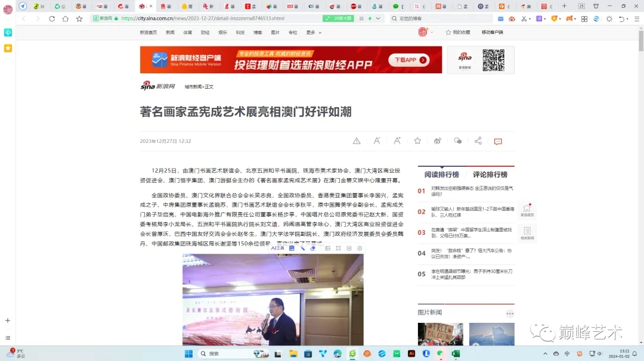Share the article to Weibo

(437, 141)
